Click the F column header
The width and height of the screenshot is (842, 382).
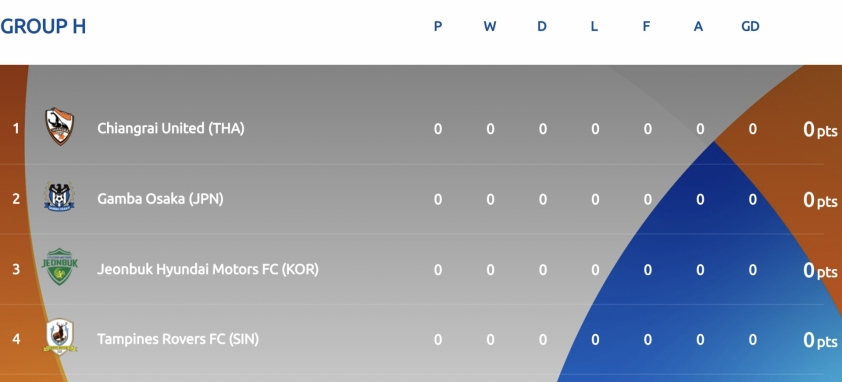point(646,26)
